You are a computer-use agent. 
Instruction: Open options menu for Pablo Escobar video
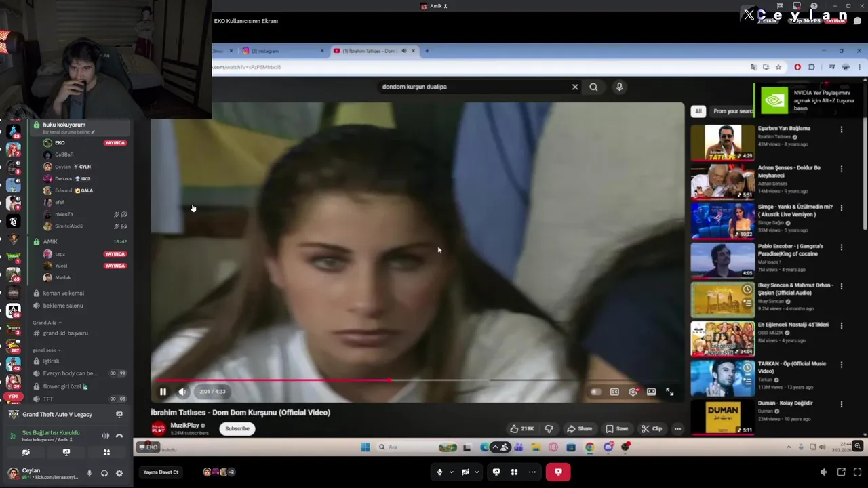point(842,247)
